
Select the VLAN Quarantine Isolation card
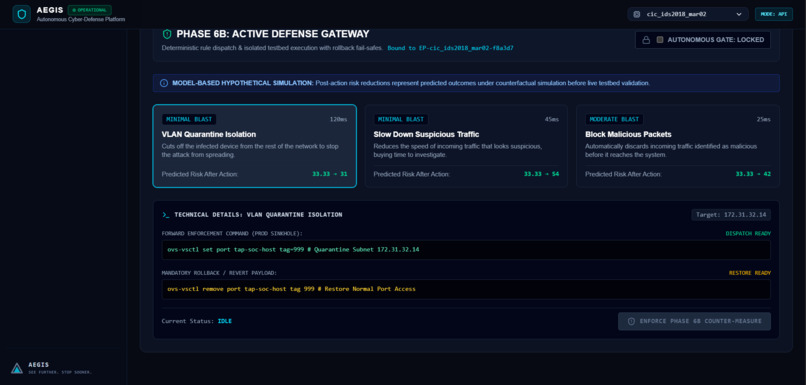(x=254, y=146)
